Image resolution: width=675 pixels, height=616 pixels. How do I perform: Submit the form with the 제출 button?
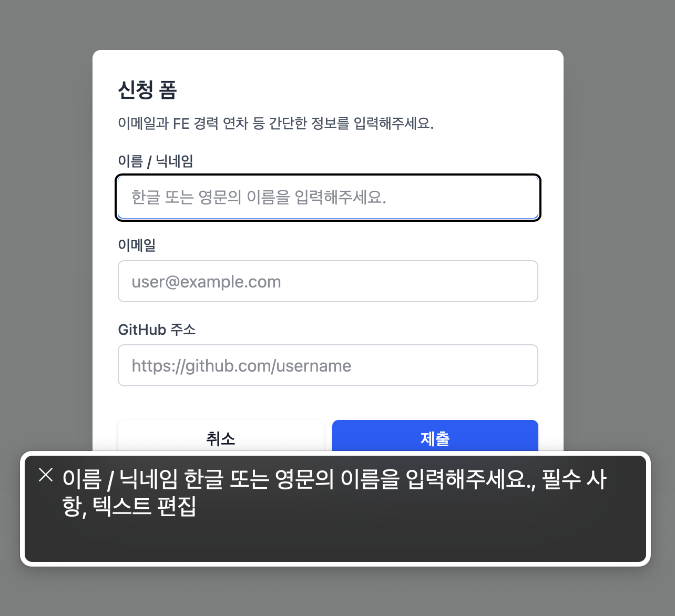click(435, 436)
